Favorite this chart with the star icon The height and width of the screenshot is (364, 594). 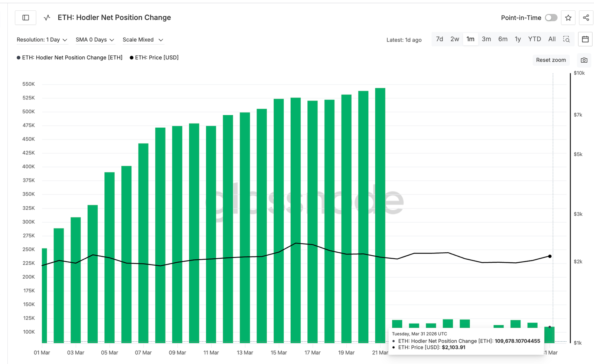[568, 17]
